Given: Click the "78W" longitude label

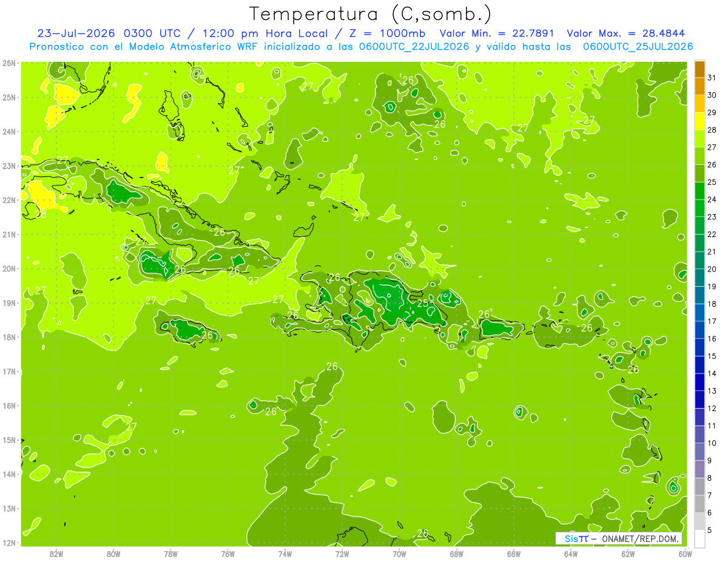Looking at the screenshot, I should pyautogui.click(x=170, y=554).
